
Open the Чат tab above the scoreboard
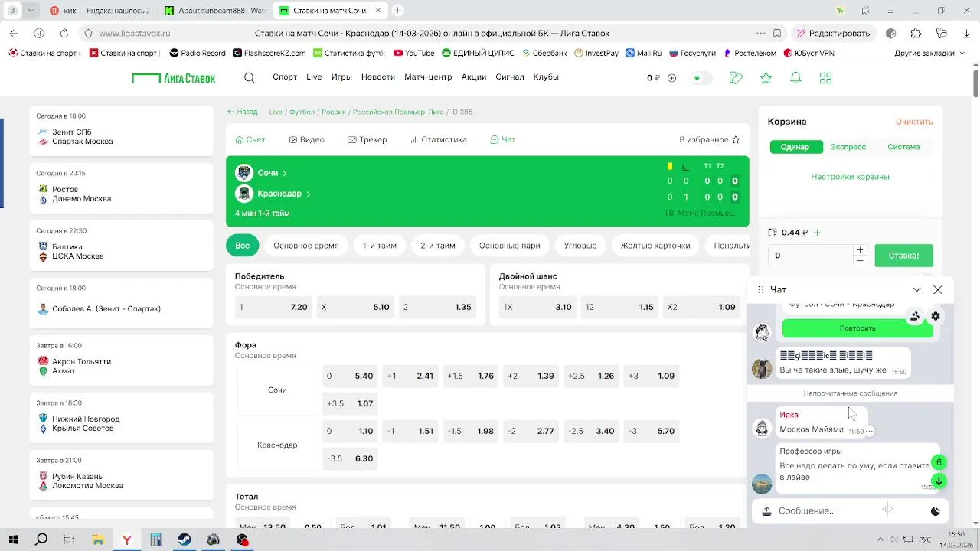pyautogui.click(x=502, y=140)
